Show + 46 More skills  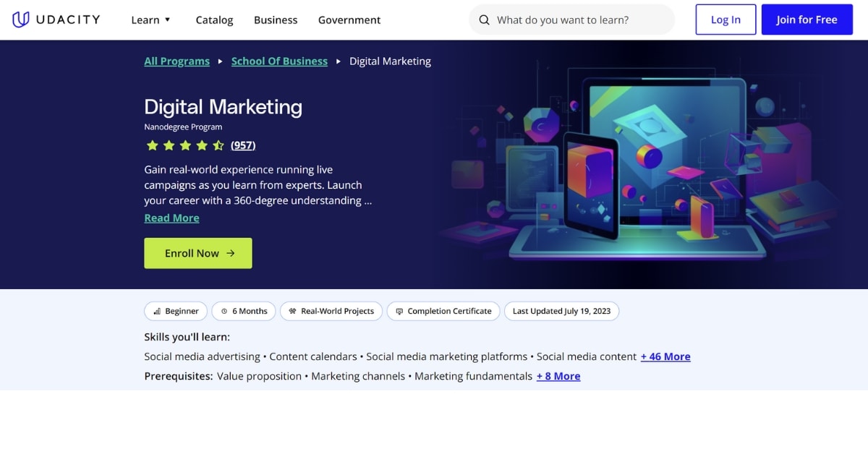tap(665, 356)
